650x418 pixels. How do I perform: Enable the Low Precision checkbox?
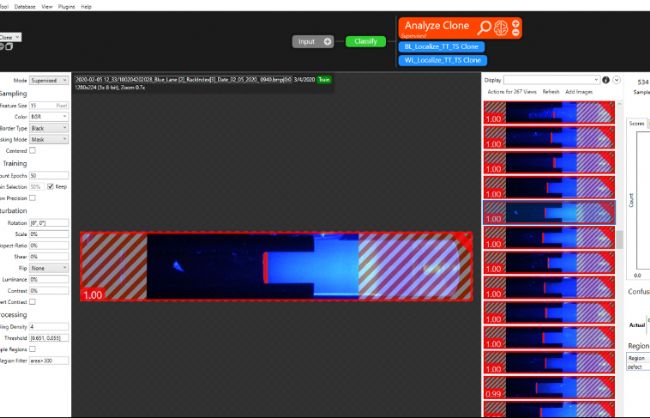tap(33, 198)
